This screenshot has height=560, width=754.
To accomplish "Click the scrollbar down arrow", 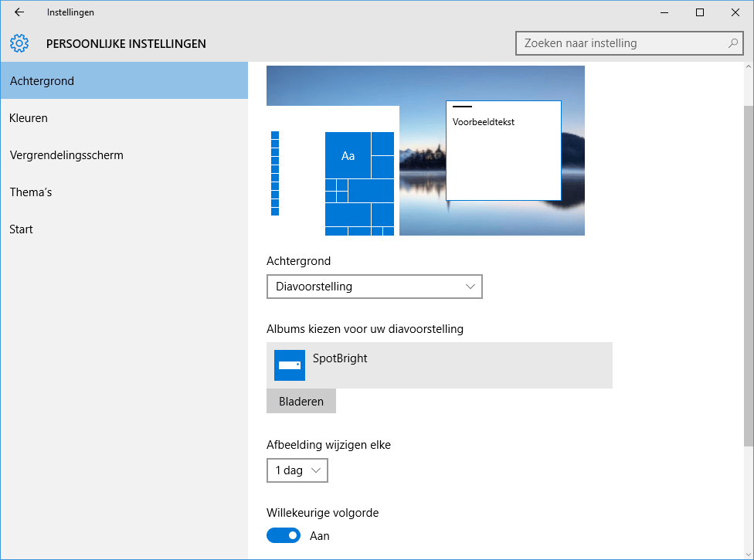I will click(749, 555).
